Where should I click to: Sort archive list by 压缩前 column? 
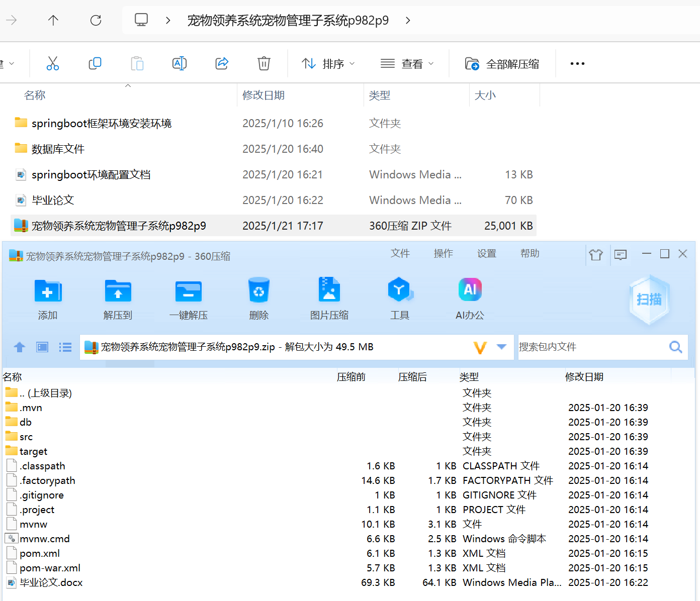351,377
